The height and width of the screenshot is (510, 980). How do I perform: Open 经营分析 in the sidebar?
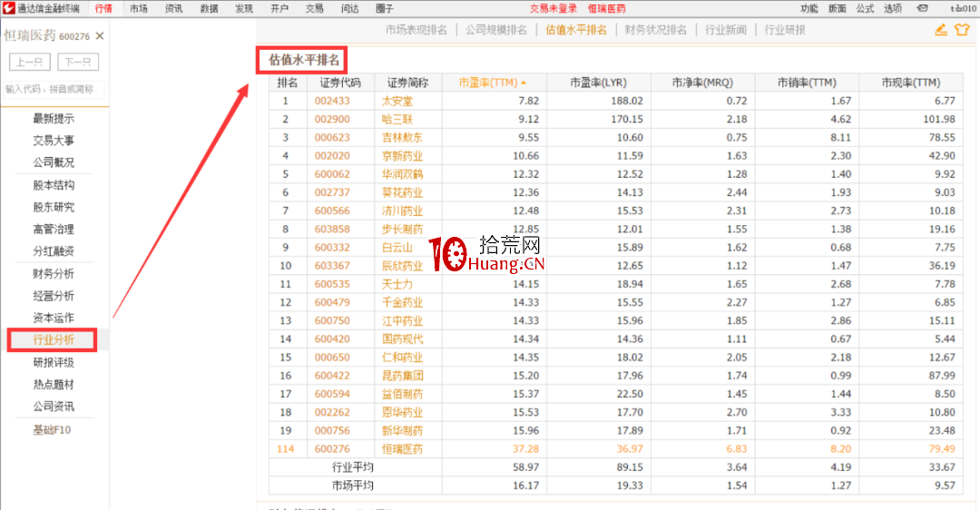pos(54,296)
